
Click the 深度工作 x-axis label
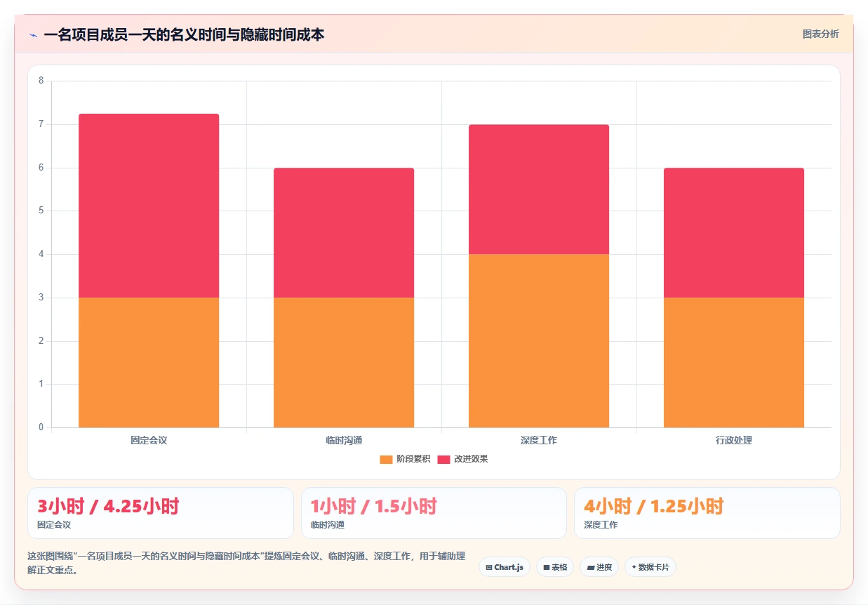(x=539, y=440)
